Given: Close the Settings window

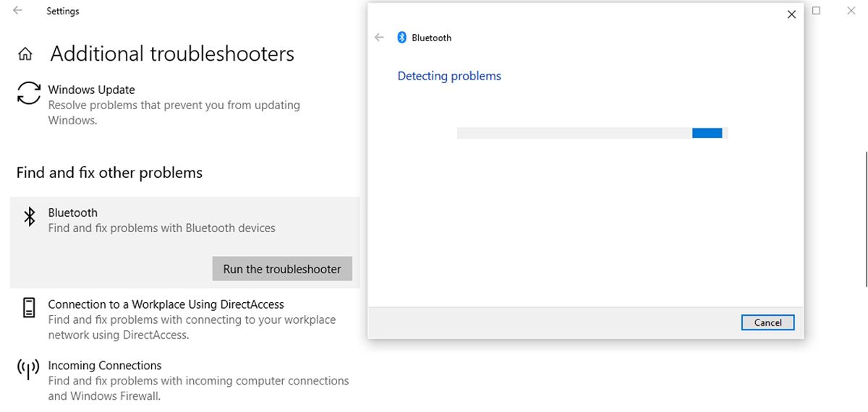Looking at the screenshot, I should pos(851,11).
